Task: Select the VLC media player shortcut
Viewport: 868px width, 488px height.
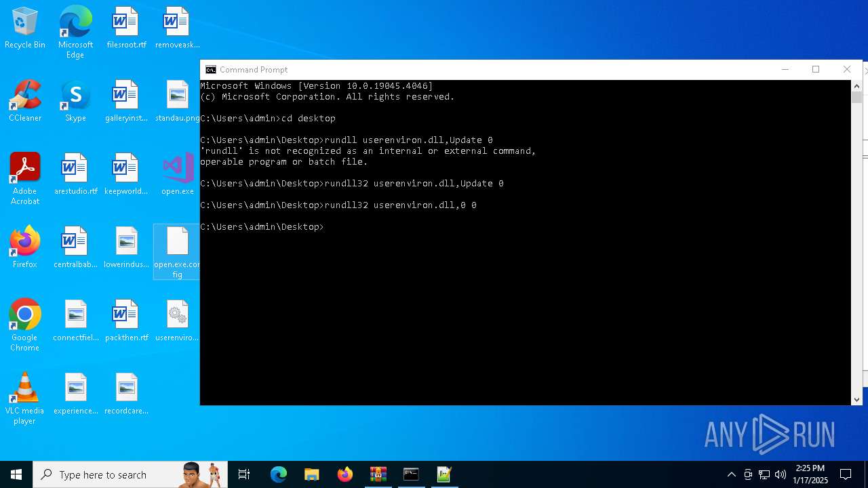Action: coord(25,399)
